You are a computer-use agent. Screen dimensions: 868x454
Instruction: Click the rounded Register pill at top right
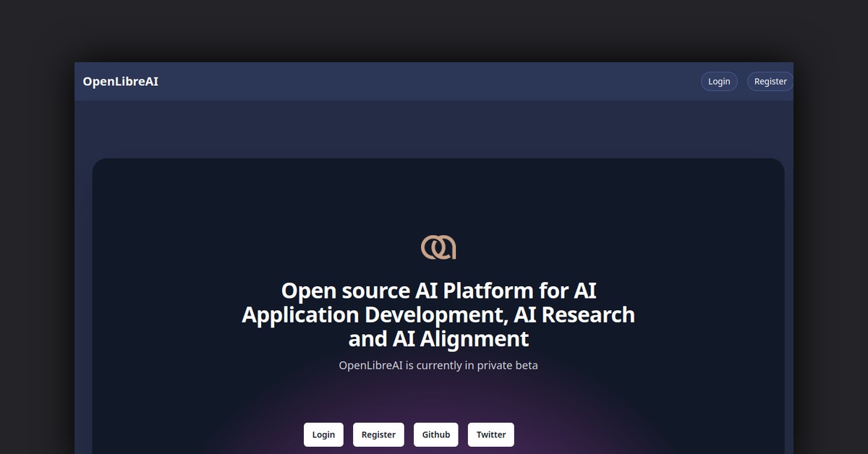click(x=770, y=81)
